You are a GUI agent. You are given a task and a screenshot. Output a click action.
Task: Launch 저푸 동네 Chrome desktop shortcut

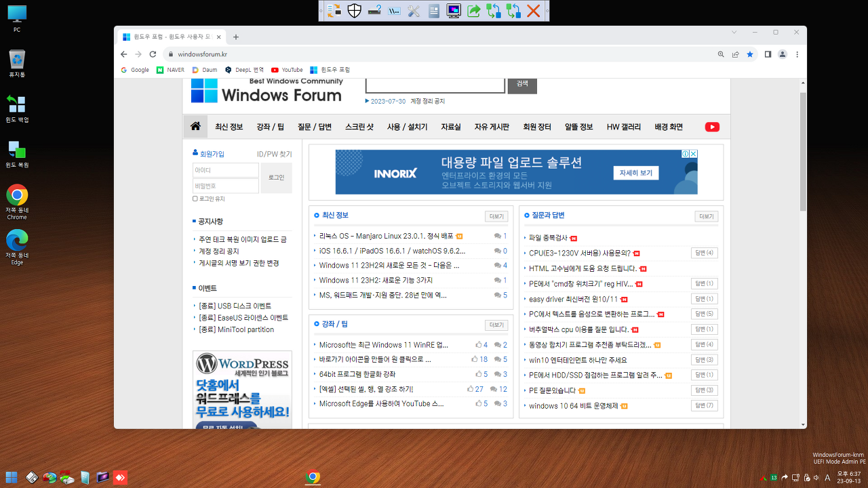point(17,202)
